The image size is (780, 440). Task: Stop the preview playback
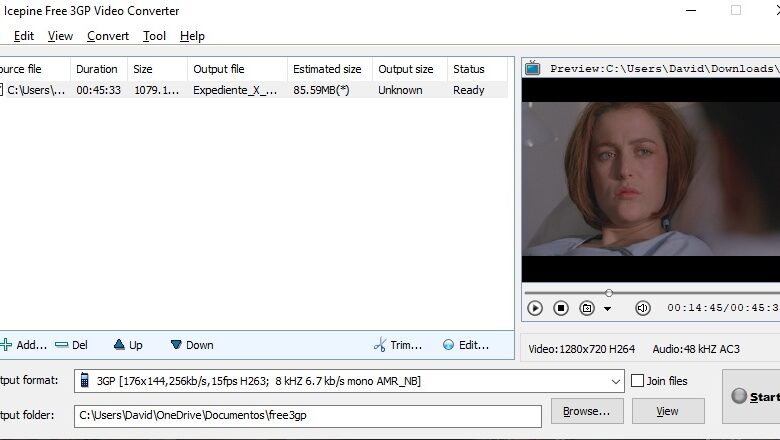[561, 308]
